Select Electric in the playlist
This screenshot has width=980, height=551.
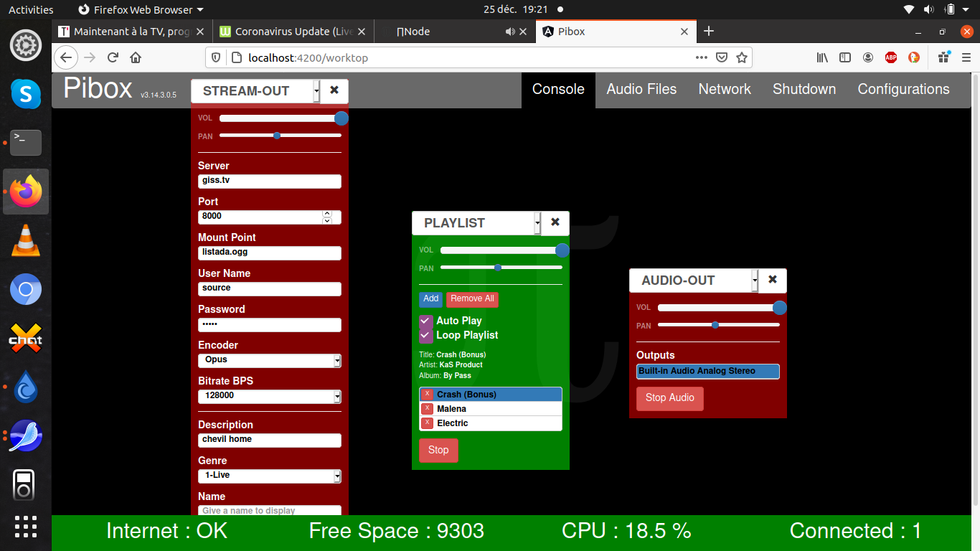pos(491,423)
